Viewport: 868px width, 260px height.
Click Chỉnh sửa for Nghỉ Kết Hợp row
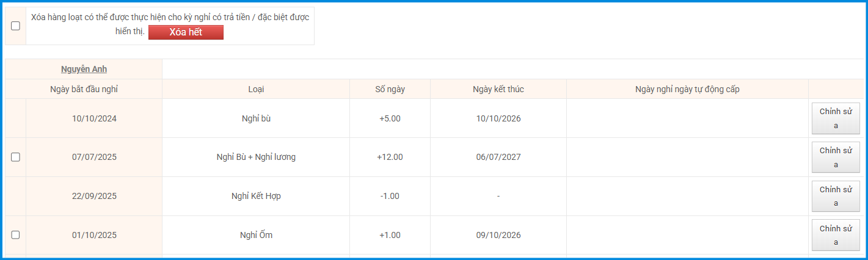click(x=836, y=197)
